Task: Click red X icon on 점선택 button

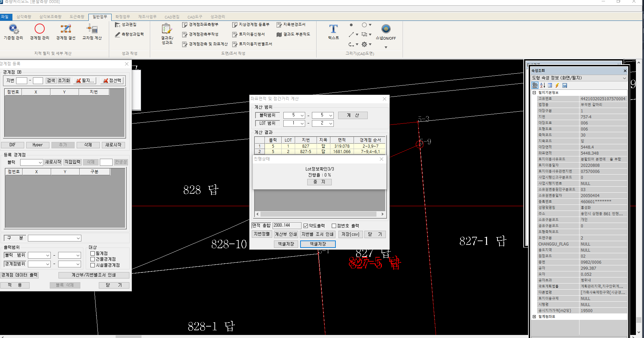Action: pos(106,81)
